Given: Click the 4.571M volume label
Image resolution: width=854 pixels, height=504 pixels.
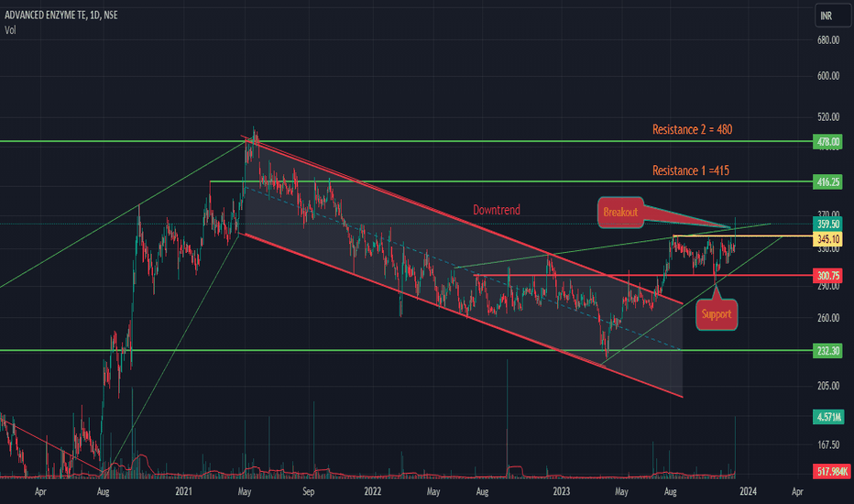Looking at the screenshot, I should 829,417.
